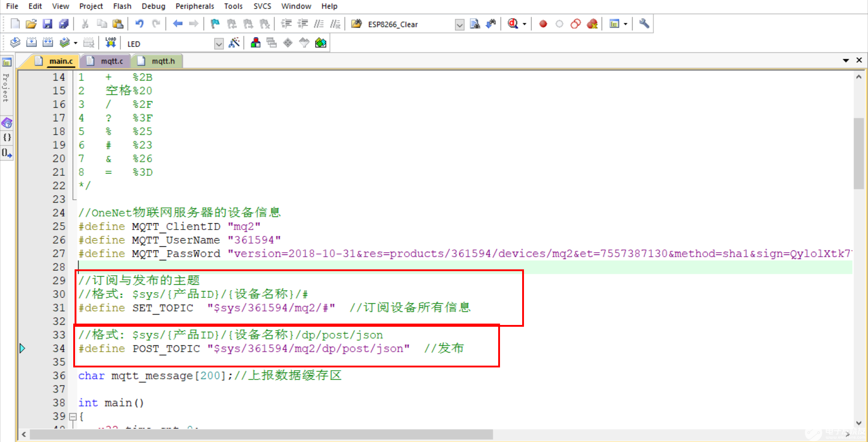Viewport: 868px width, 442px height.
Task: Save all files icon
Action: (x=64, y=24)
